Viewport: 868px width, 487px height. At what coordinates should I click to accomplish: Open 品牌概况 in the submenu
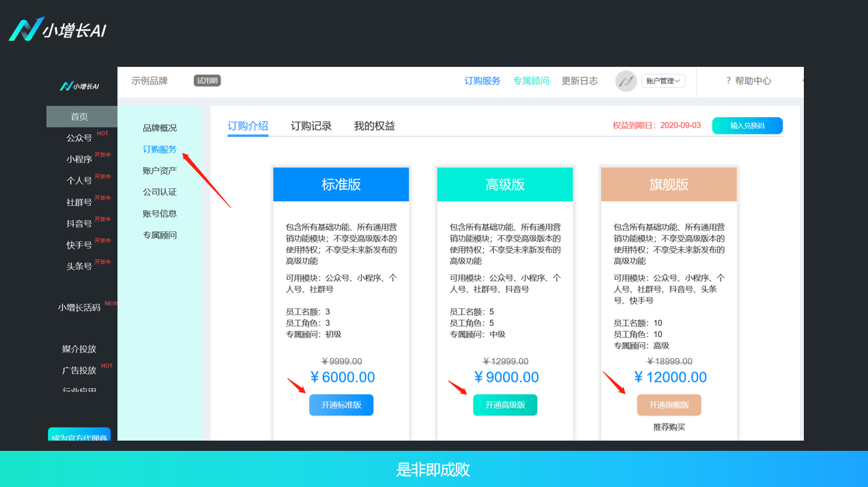tap(160, 128)
